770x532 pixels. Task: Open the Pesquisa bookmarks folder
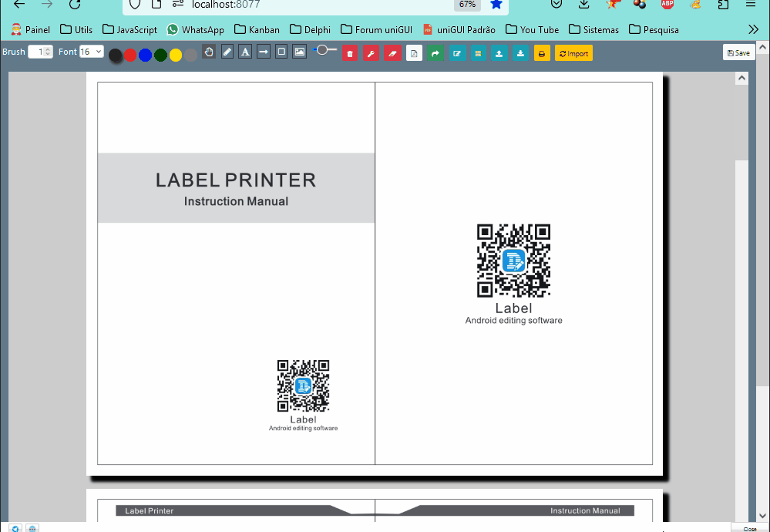654,29
